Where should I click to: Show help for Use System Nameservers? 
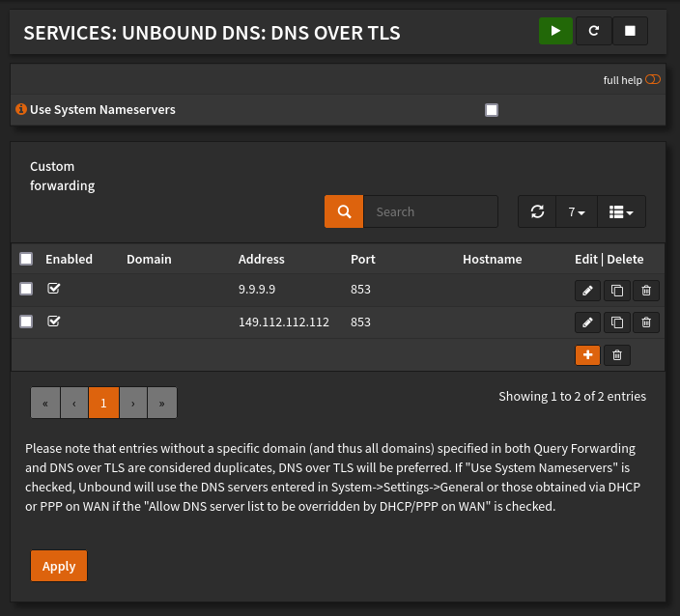21,109
